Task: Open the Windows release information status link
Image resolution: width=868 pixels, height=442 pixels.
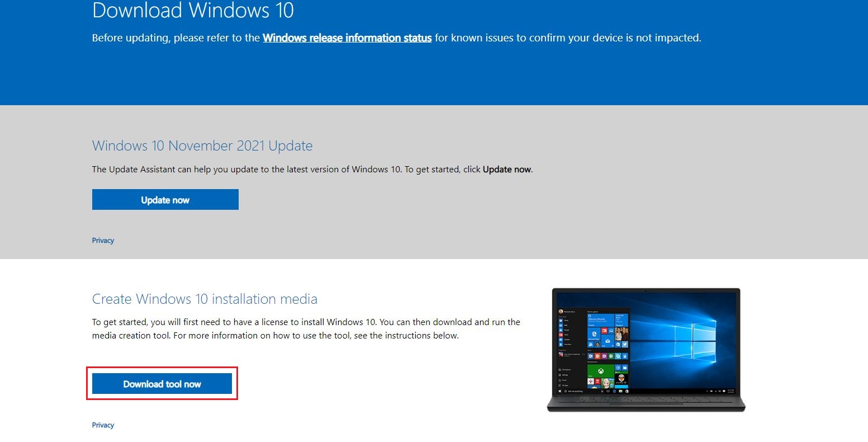Action: click(347, 37)
